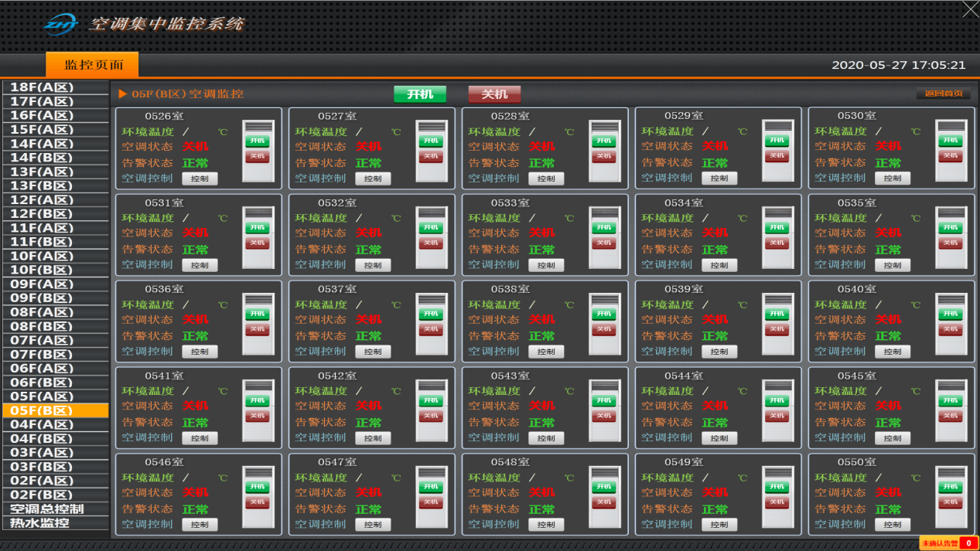
Task: Toggle room 0550 on via its 开机 switch
Action: pos(951,486)
